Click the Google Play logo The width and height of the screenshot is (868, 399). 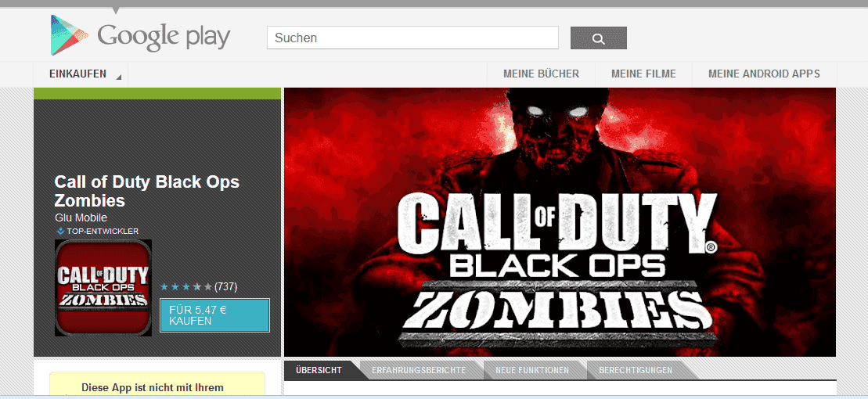pos(140,36)
